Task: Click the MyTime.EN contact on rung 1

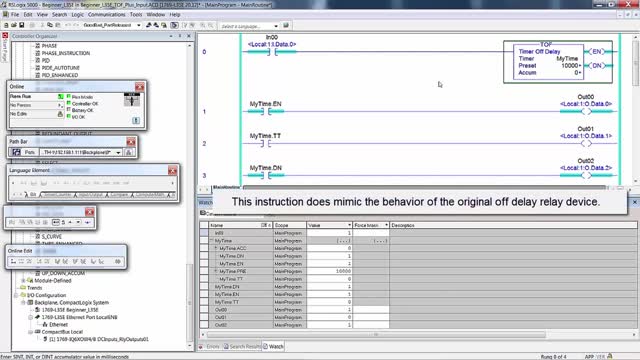Action: coord(266,111)
